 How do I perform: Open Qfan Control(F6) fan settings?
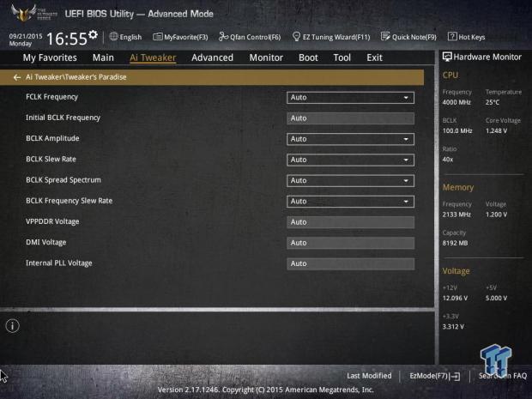[250, 37]
